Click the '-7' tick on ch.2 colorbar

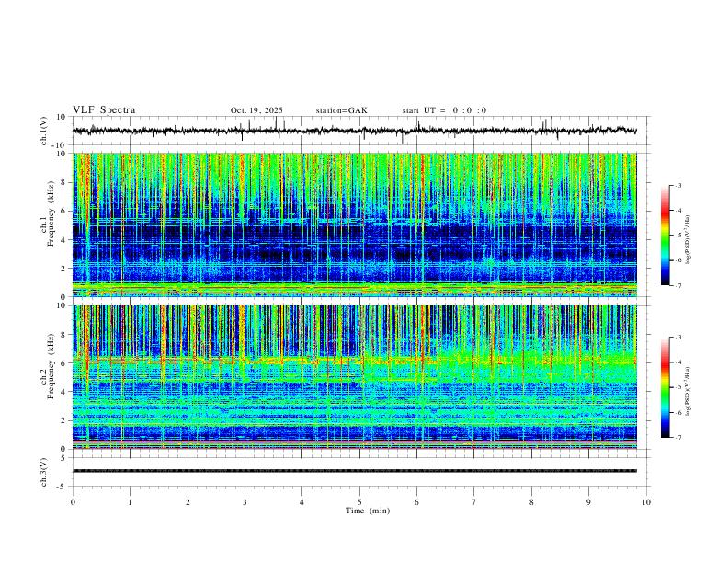click(678, 438)
